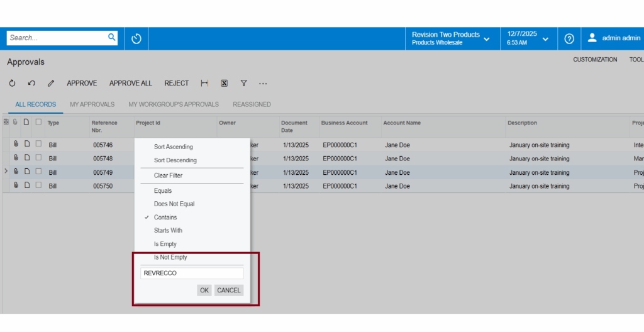Tick the checkbox for bill 005750
Viewport: 644px width, 332px height.
pos(38,185)
